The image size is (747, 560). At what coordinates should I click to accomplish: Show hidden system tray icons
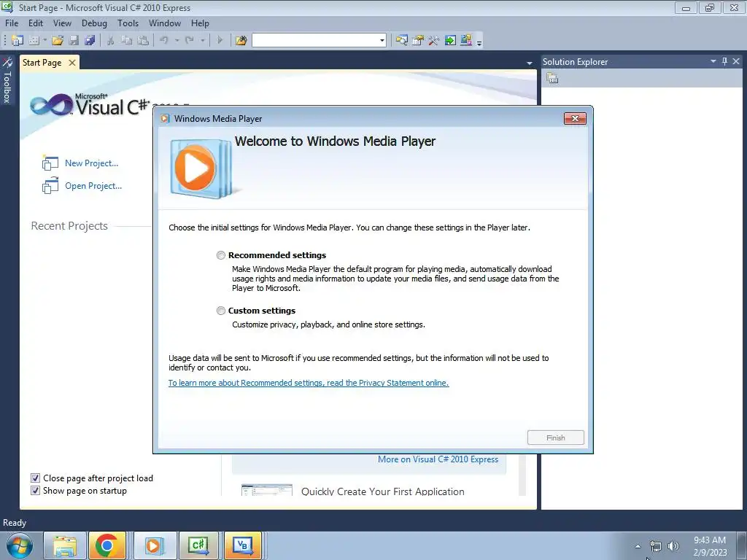[x=638, y=546]
